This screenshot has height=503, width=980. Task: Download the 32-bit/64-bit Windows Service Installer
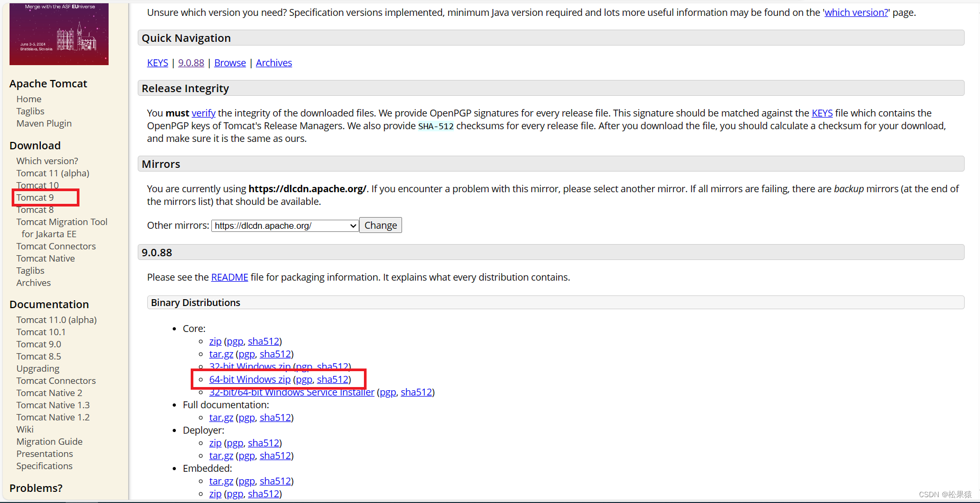tap(291, 392)
